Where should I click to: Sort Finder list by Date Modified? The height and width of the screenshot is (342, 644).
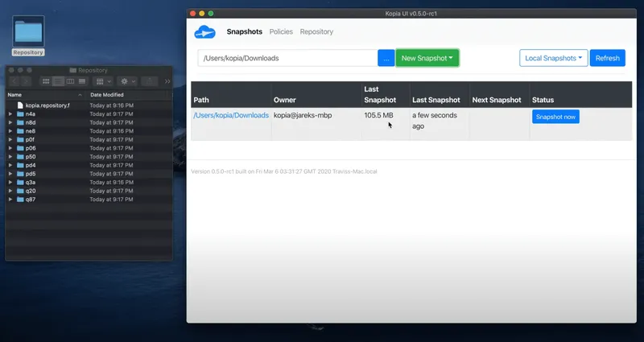tap(129, 95)
